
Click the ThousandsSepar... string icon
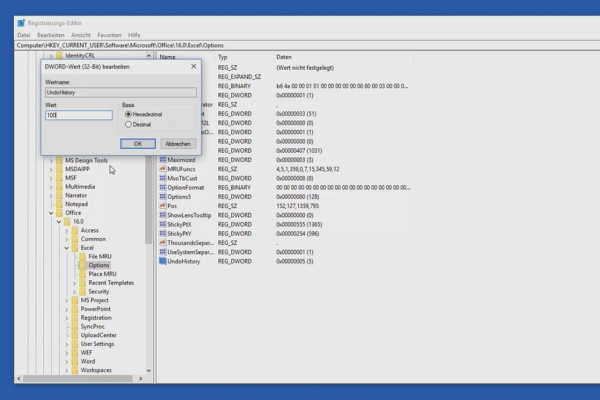click(163, 243)
